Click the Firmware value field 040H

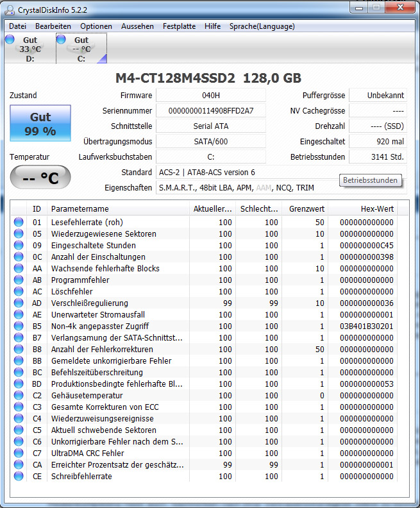pos(211,95)
